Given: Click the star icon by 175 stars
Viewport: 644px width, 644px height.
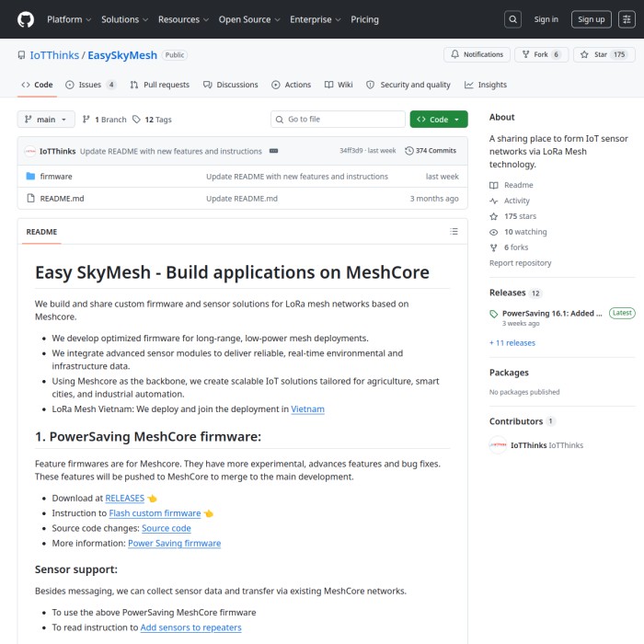Looking at the screenshot, I should point(493,216).
